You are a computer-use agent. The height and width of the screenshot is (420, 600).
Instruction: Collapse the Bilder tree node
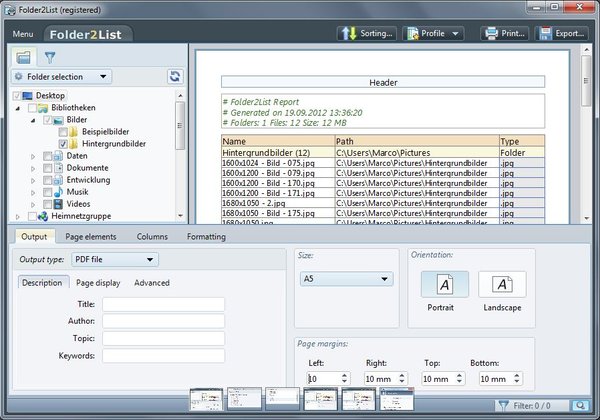[x=33, y=120]
